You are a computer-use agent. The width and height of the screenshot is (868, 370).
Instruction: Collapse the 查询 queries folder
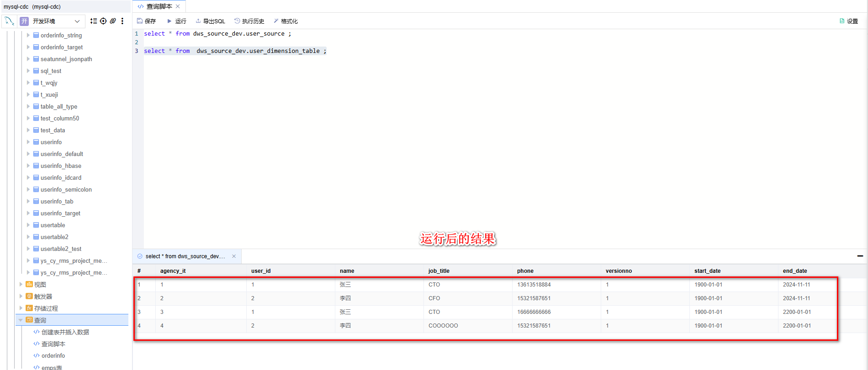point(21,320)
